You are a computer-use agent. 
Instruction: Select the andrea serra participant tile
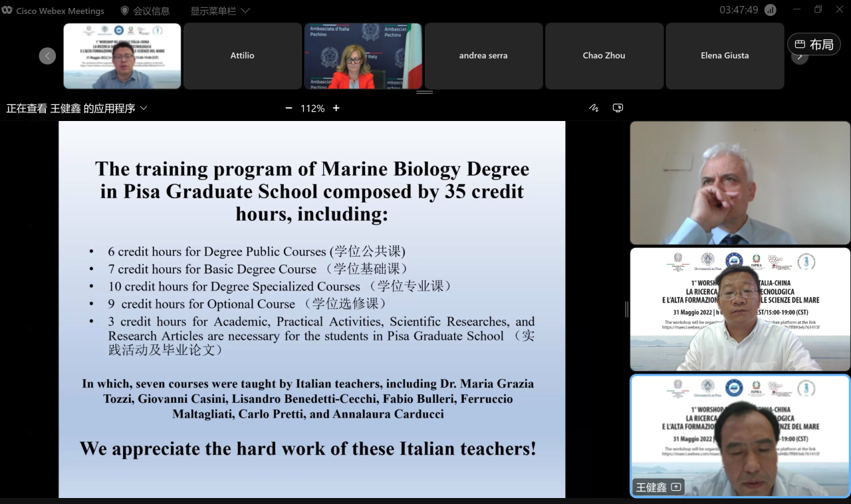pyautogui.click(x=483, y=56)
